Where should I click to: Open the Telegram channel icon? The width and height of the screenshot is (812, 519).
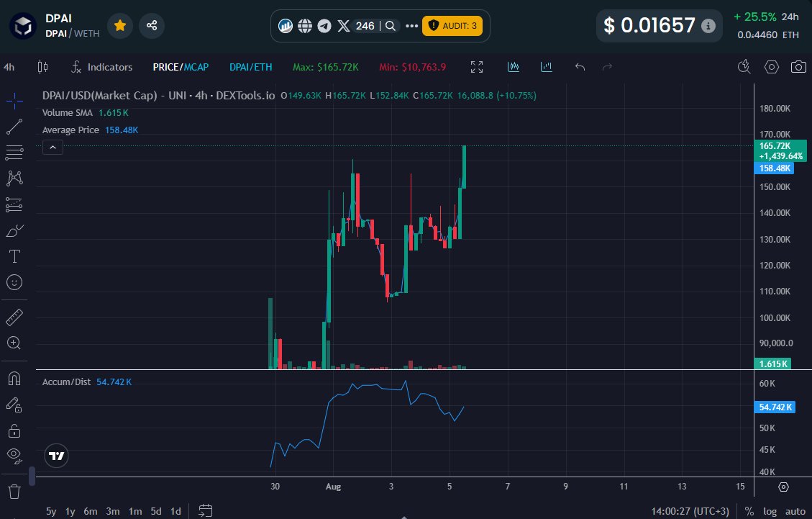[x=324, y=25]
